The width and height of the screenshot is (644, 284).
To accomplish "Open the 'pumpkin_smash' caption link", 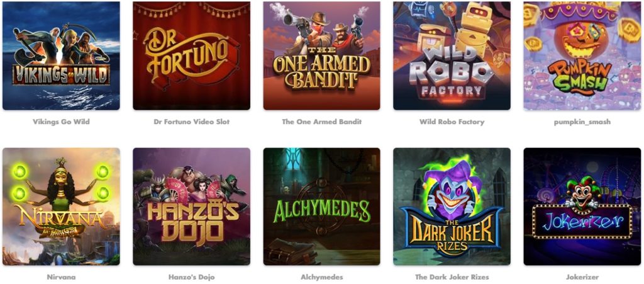I will point(582,122).
